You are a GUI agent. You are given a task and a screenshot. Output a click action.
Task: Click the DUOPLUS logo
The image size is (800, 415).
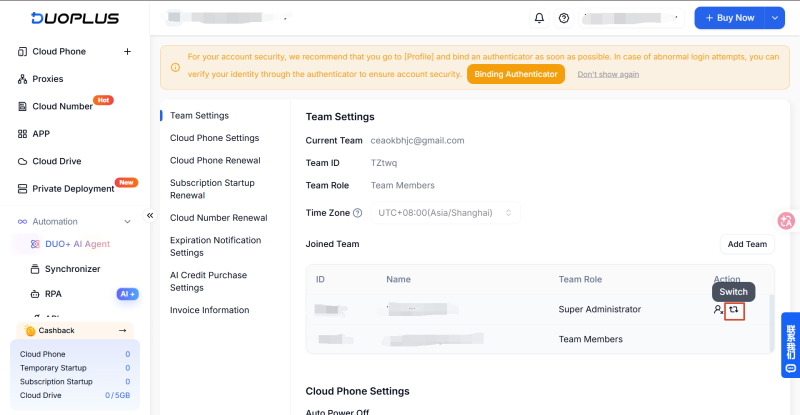74,18
